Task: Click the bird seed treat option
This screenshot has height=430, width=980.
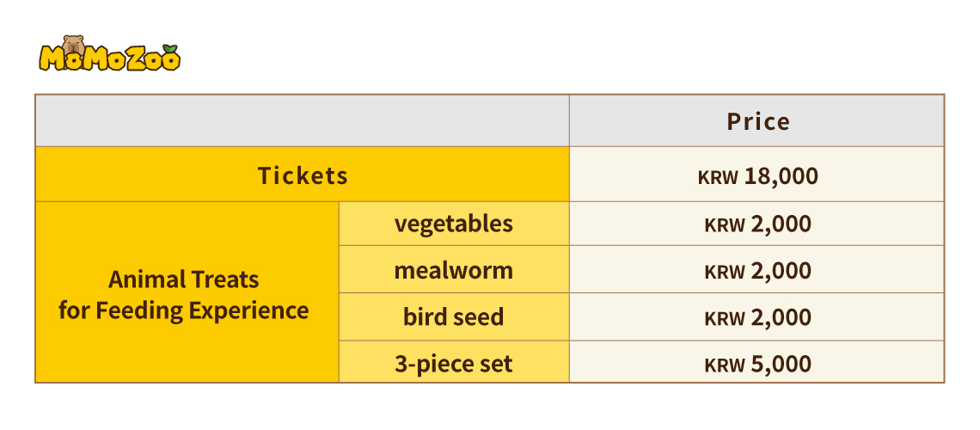Action: [454, 316]
